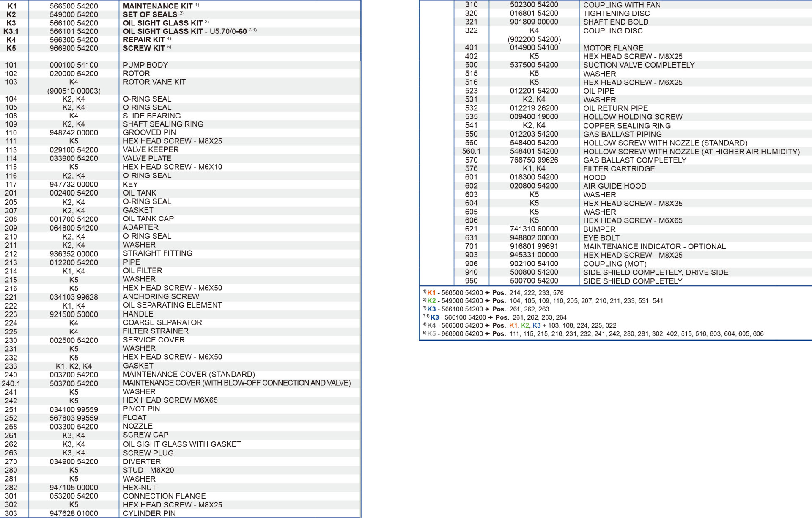
Task: Select 'VALVE PLATE' entry
Action: click(147, 159)
